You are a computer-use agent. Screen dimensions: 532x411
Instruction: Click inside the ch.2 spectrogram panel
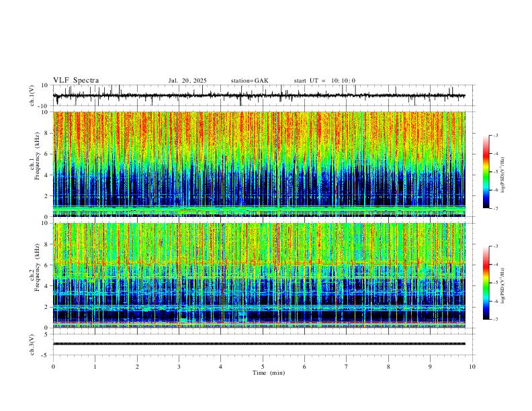pyautogui.click(x=259, y=275)
